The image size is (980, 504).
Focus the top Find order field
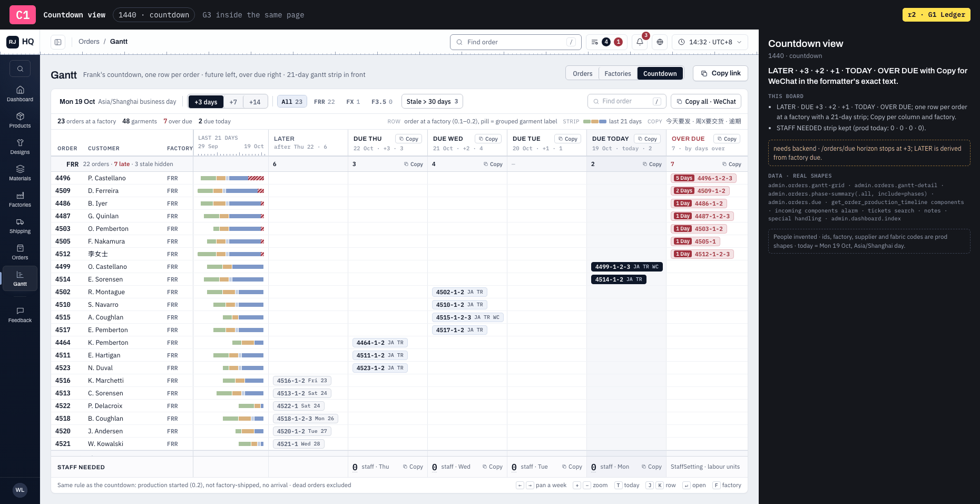tap(515, 42)
